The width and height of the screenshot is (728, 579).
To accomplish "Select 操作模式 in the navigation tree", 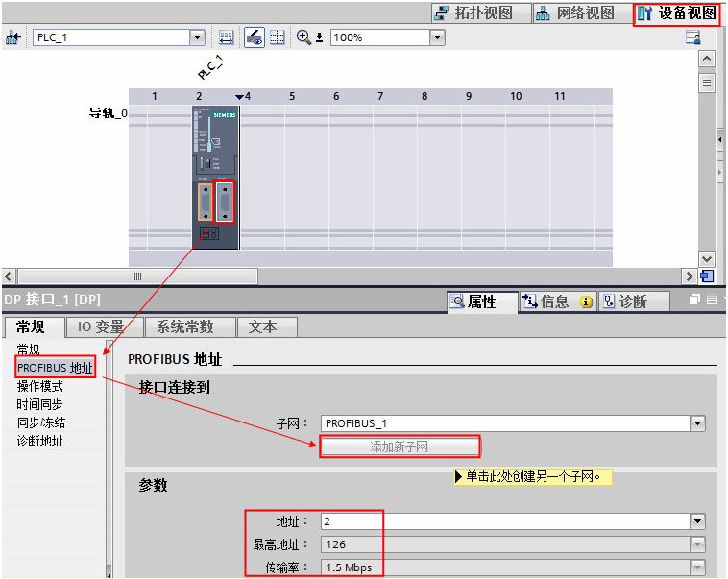I will (40, 386).
